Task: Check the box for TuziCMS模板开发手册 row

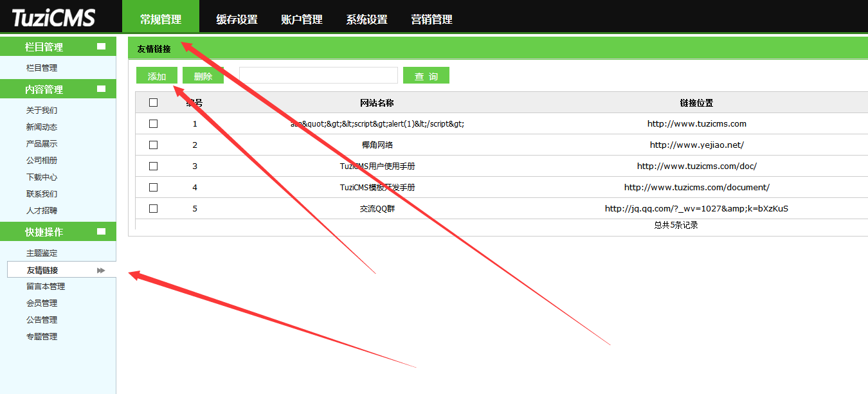Action: 153,187
